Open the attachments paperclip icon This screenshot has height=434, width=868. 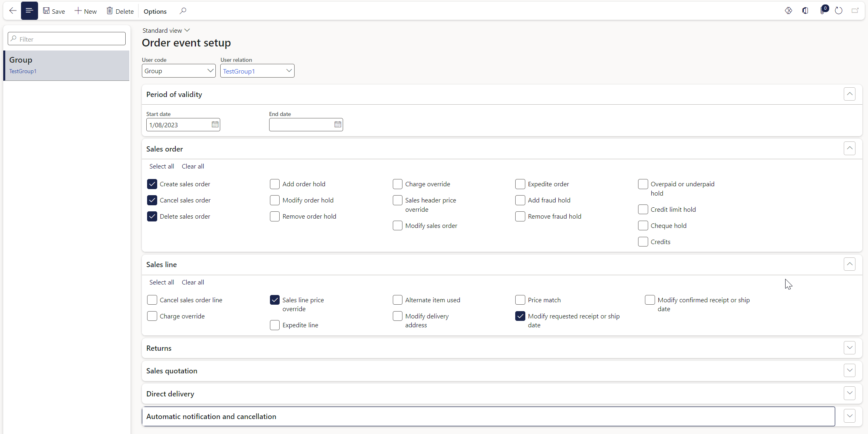[x=822, y=11]
